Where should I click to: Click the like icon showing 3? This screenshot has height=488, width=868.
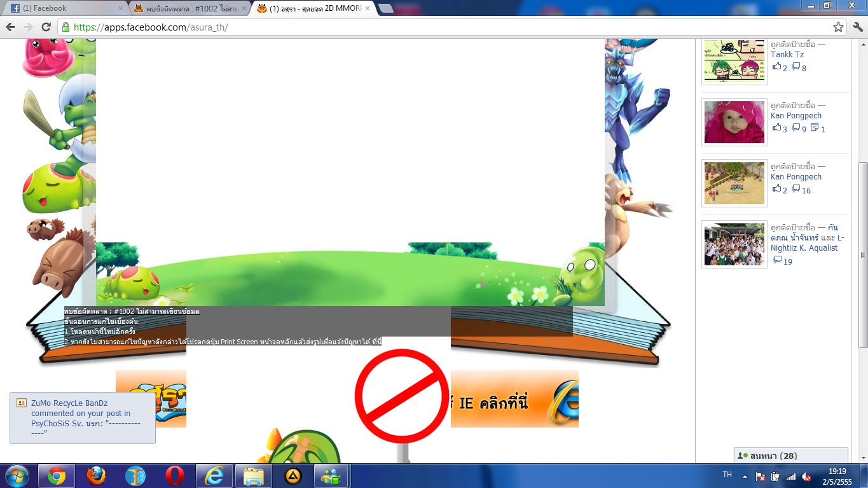point(776,128)
